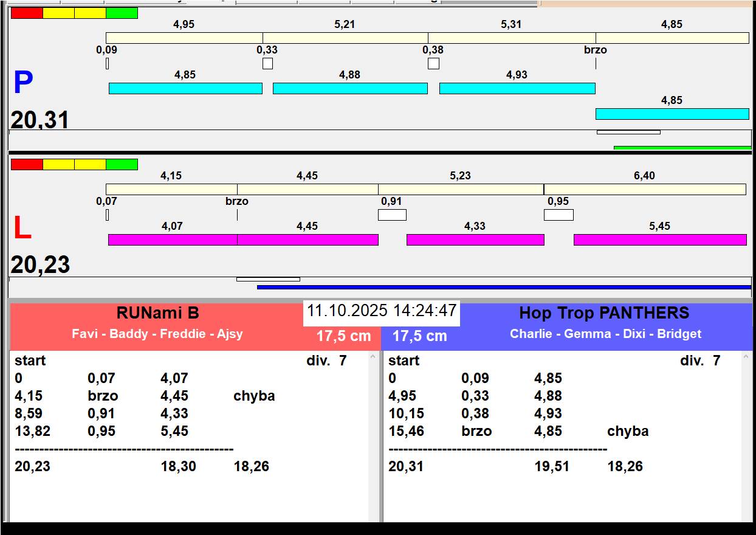
Task: Click the green start light in lane L
Action: 122,164
